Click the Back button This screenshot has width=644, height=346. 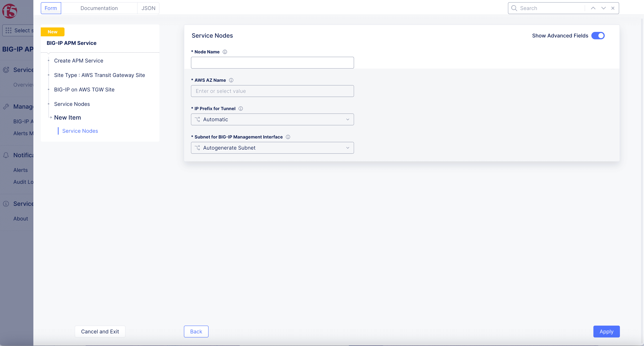tap(196, 332)
